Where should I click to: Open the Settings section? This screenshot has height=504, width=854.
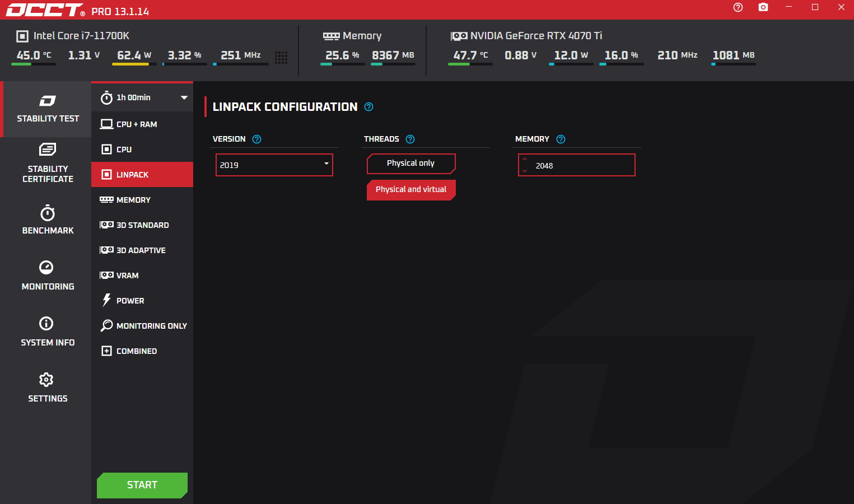(48, 388)
